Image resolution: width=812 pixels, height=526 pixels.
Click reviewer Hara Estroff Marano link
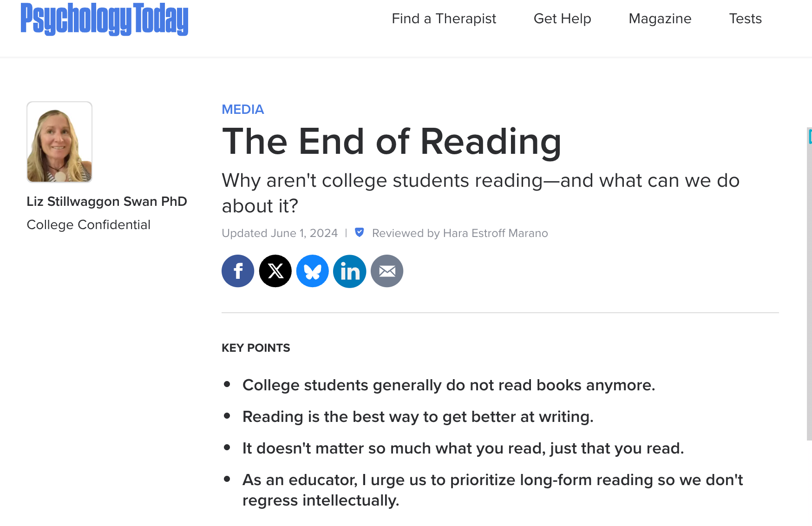tap(495, 233)
